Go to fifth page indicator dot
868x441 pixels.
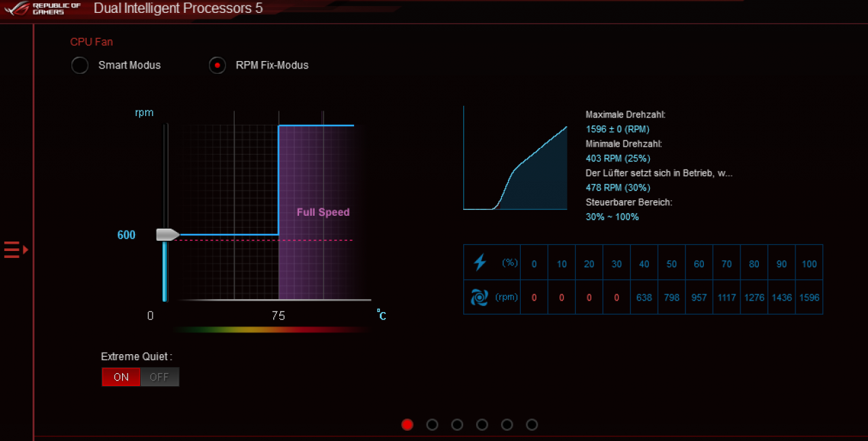507,425
